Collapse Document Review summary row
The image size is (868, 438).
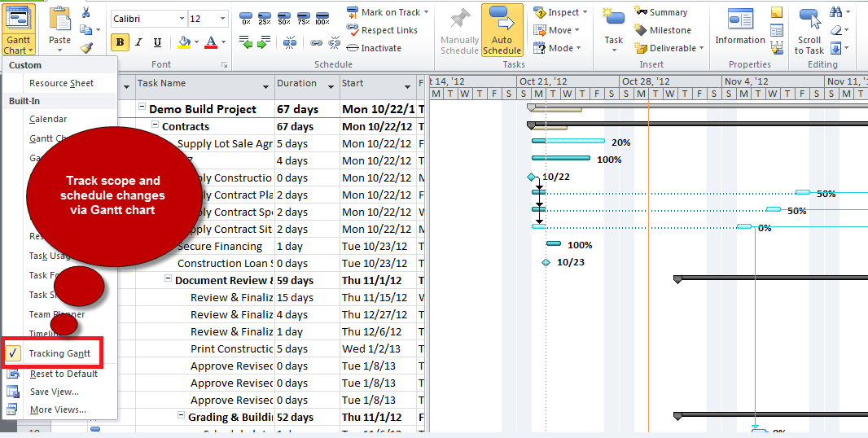pyautogui.click(x=169, y=279)
